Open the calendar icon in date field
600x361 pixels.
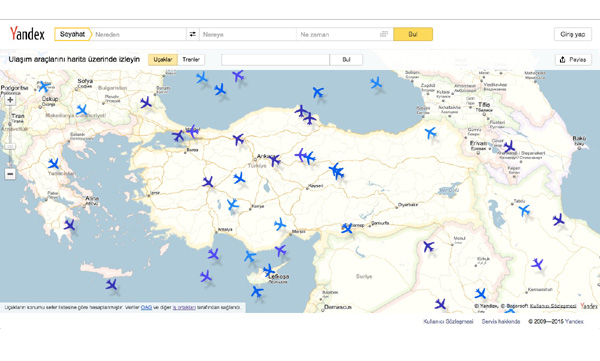384,34
